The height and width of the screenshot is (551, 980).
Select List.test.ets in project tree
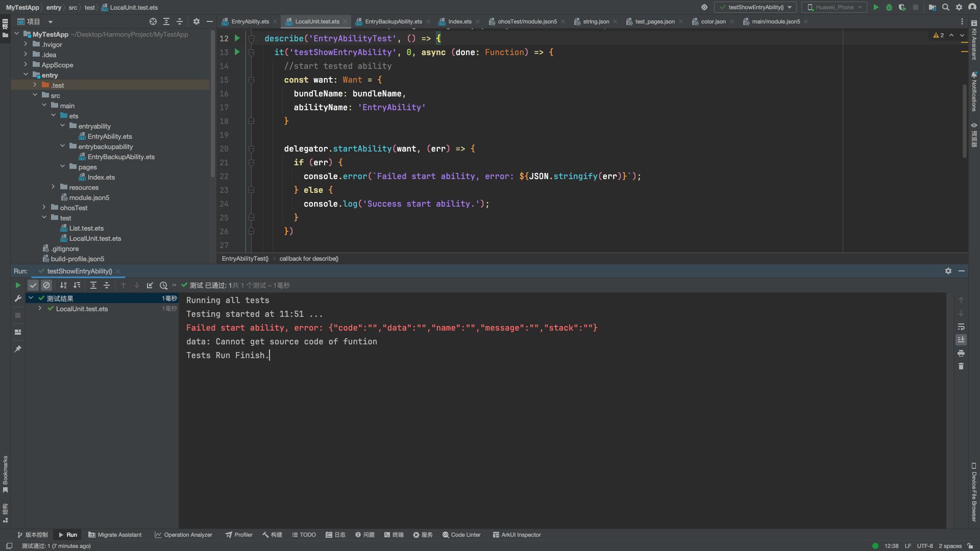point(86,228)
